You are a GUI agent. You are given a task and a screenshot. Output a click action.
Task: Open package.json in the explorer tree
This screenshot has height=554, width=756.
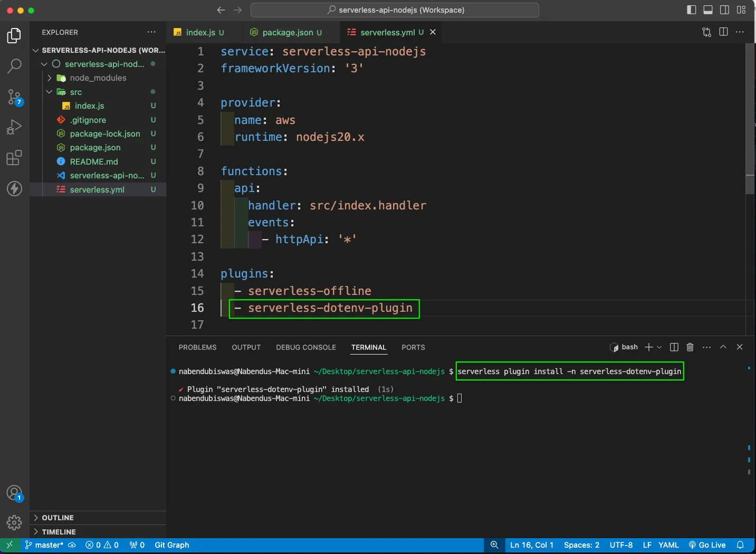point(98,147)
